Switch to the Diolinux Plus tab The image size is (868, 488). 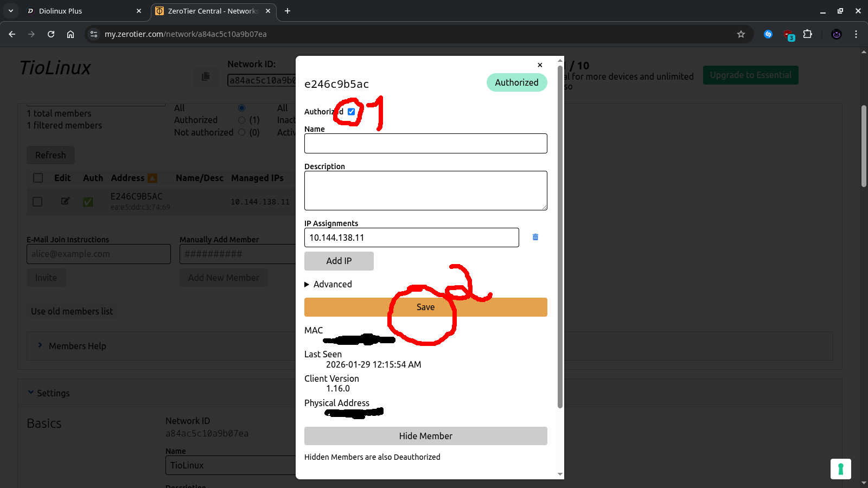[81, 11]
